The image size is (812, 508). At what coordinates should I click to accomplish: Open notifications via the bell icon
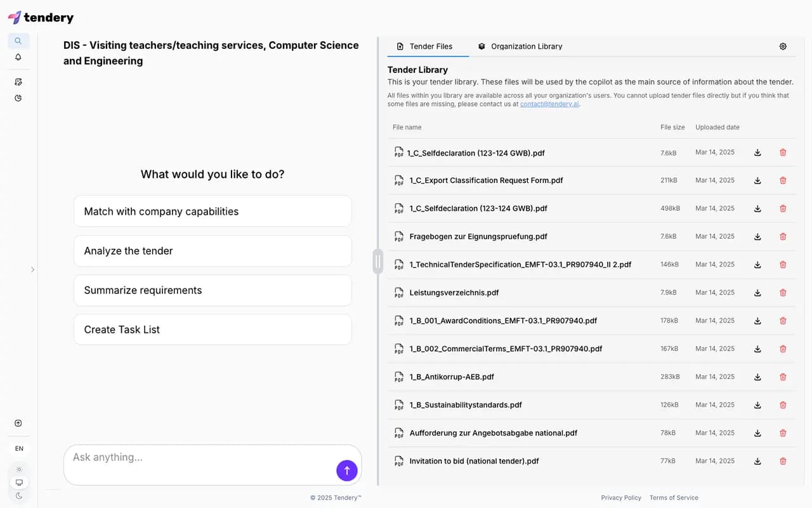point(18,57)
